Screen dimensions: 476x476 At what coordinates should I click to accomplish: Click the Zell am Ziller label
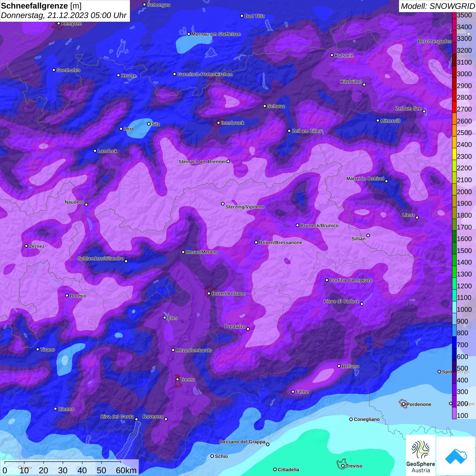tap(307, 131)
